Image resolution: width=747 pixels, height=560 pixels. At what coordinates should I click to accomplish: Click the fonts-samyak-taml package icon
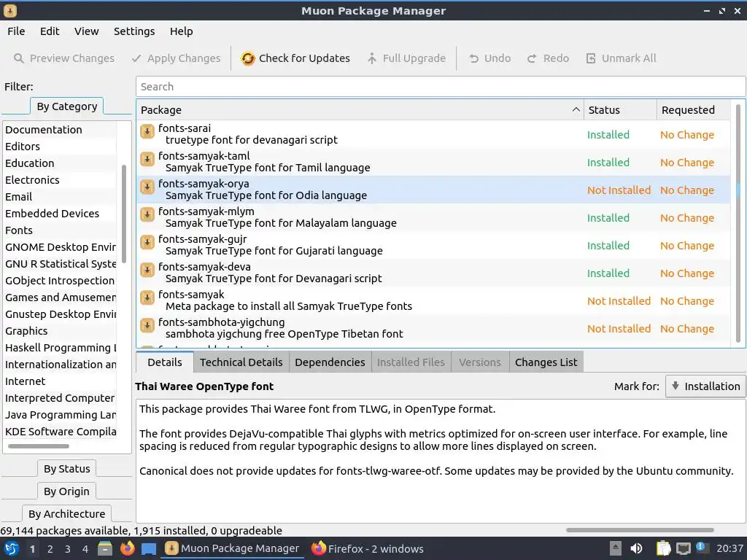click(147, 158)
